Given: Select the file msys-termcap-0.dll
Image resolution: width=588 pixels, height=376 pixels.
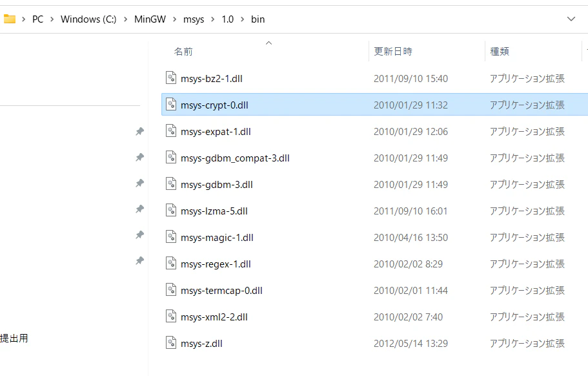Looking at the screenshot, I should coord(221,291).
